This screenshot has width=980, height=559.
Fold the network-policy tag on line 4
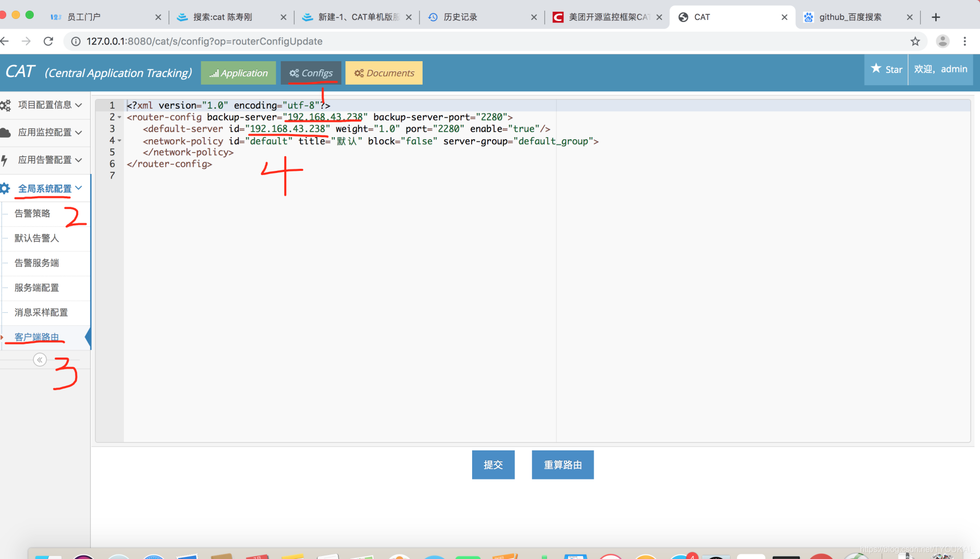pos(119,141)
